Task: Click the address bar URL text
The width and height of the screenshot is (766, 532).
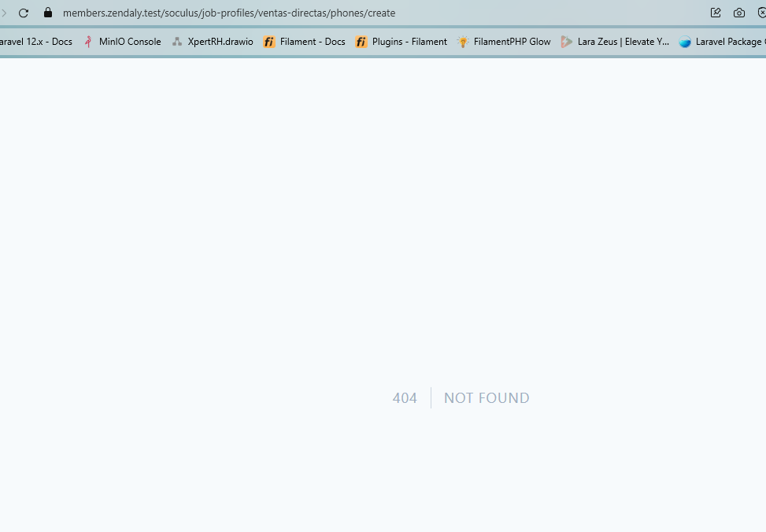Action: pyautogui.click(x=229, y=13)
